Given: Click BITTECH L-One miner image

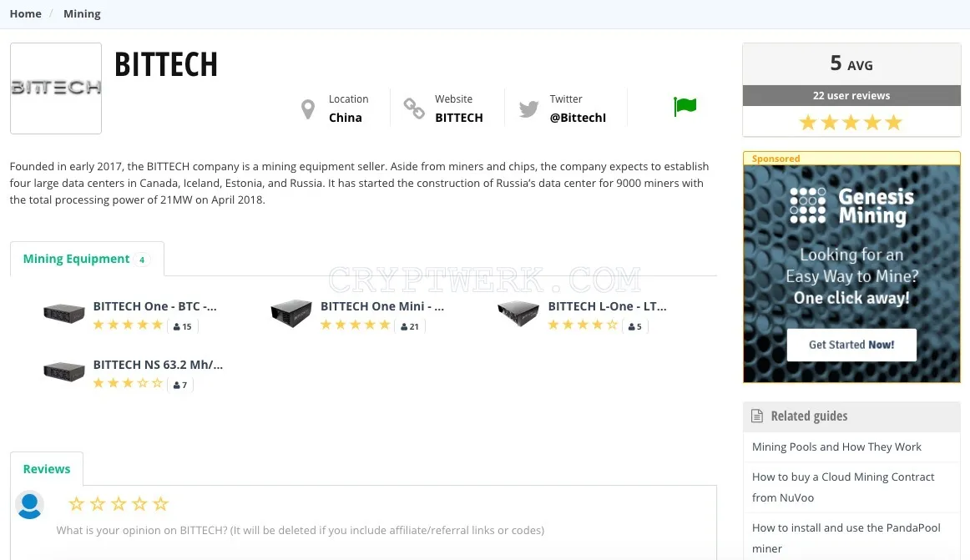Looking at the screenshot, I should pos(518,313).
